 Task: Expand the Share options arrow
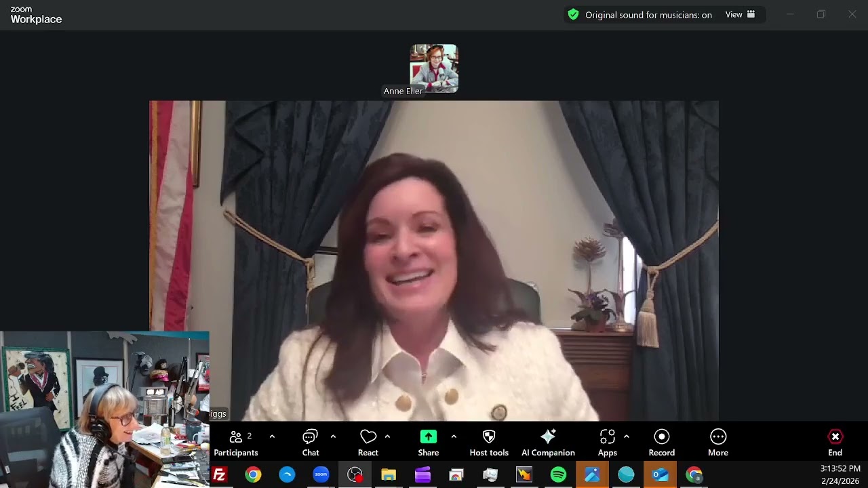454,436
